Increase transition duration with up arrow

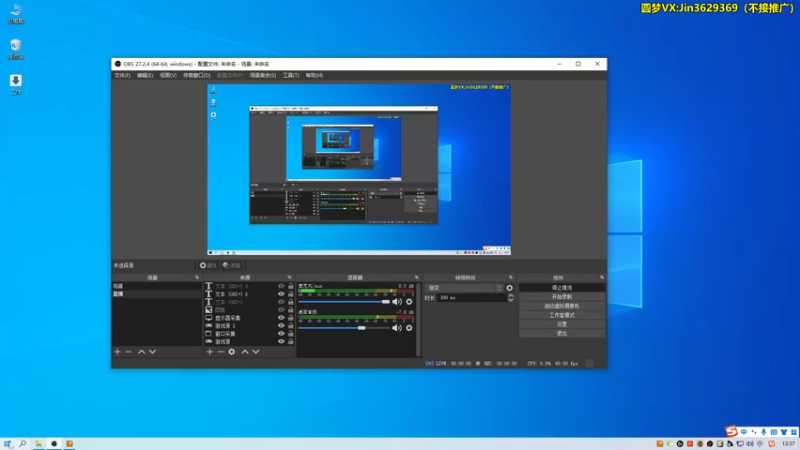tap(510, 295)
